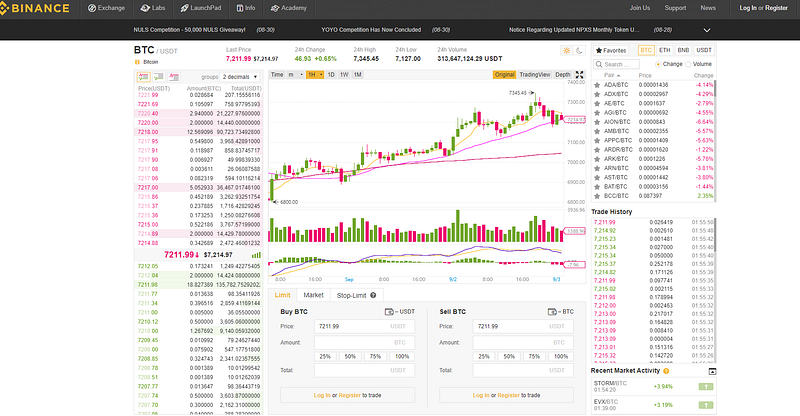This screenshot has height=416, width=800.
Task: Click EVX/BTC green up arrow badge
Action: 706,405
